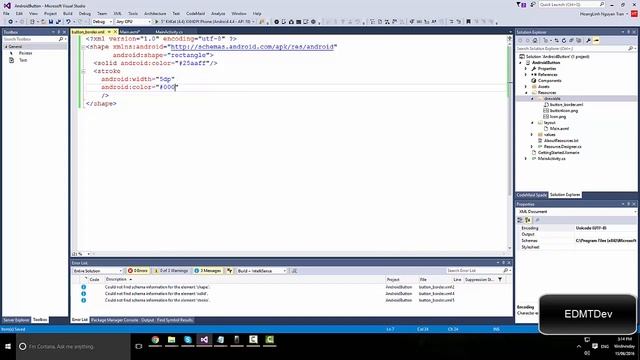Click the Cortana search box on the taskbar
This screenshot has height=360, width=640.
[73, 347]
